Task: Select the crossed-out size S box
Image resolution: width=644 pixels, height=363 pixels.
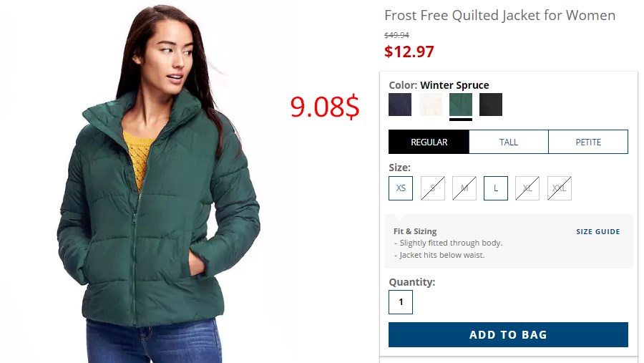Action: click(x=432, y=188)
